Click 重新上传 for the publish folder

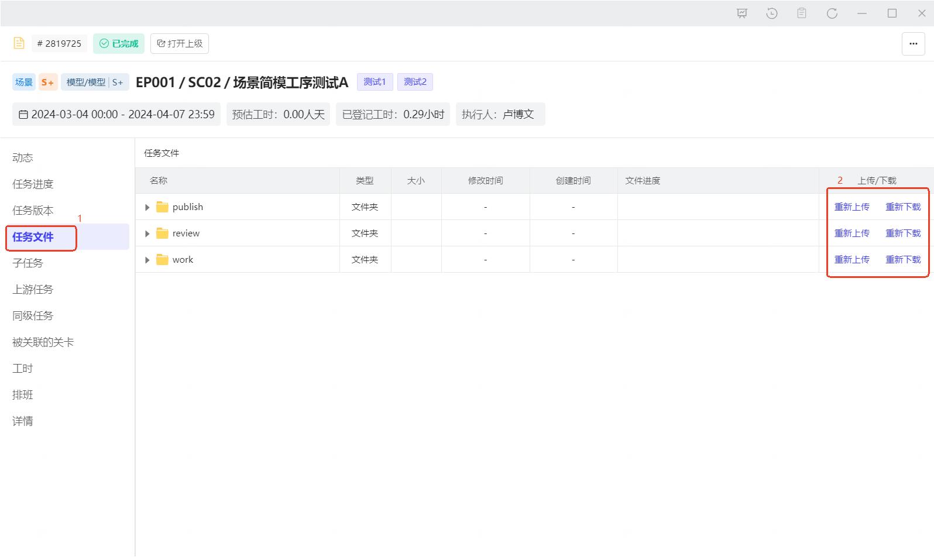[851, 207]
